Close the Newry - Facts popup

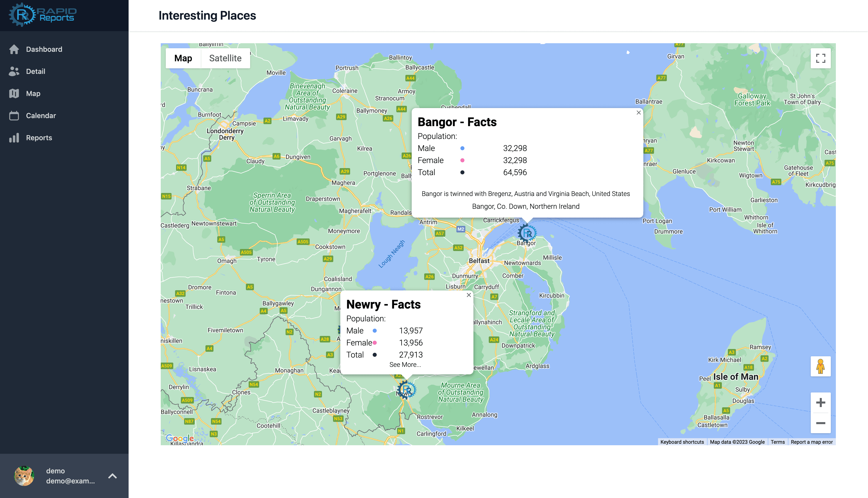pyautogui.click(x=469, y=295)
